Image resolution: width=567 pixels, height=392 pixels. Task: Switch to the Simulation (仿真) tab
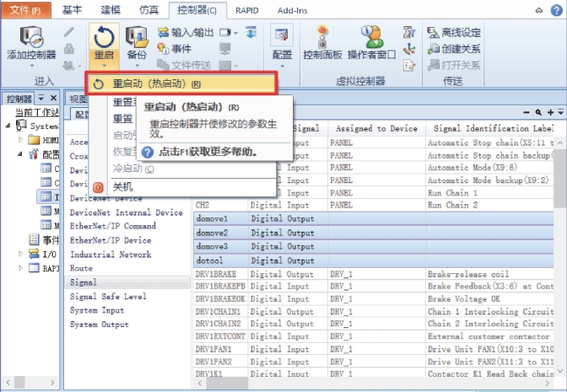coord(148,10)
